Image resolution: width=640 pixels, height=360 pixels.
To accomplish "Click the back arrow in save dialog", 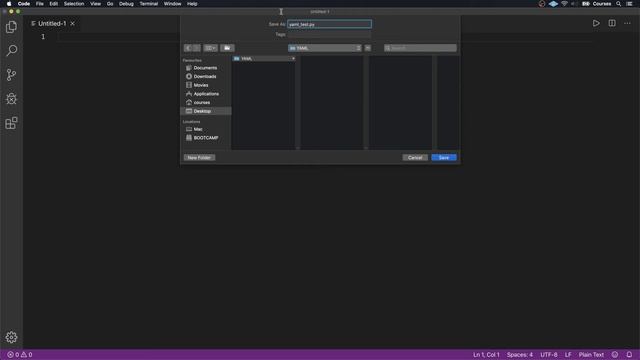I will pos(188,48).
